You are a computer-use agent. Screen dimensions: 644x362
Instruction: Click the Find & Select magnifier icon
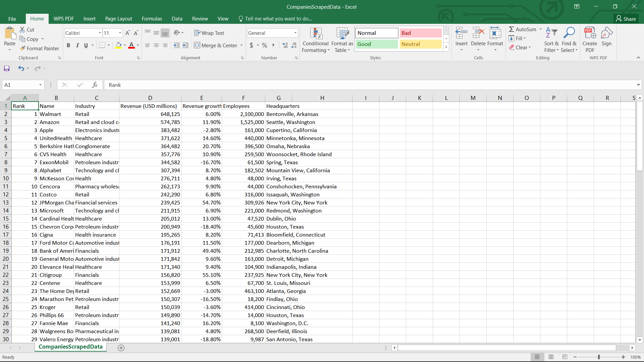(x=569, y=33)
